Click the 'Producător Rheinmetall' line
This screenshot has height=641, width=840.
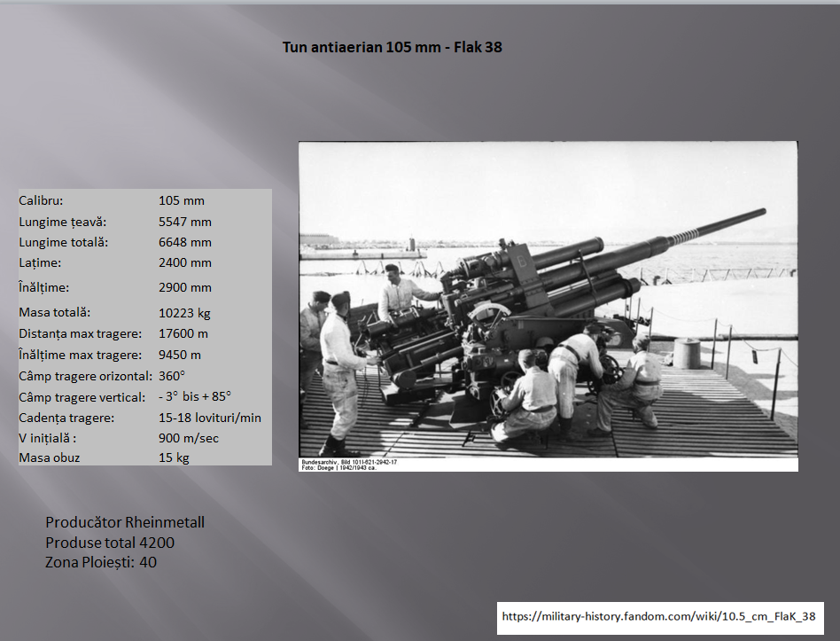125,522
